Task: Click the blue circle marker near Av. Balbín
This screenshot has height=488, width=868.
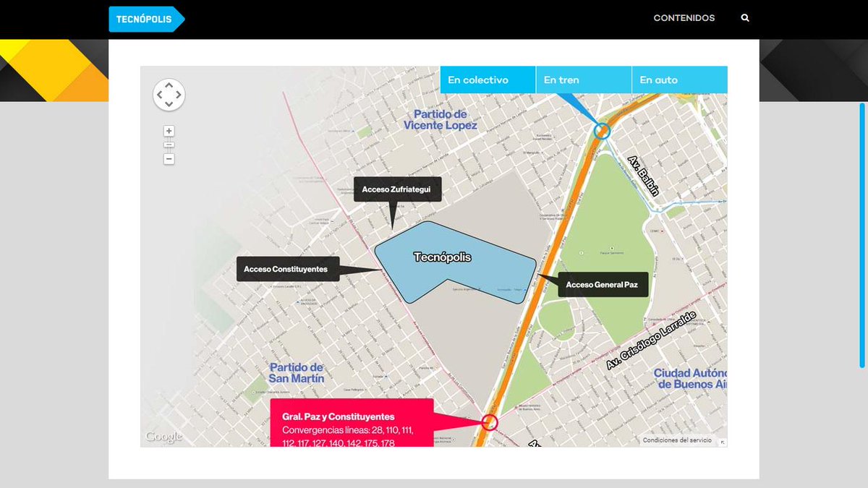Action: click(x=602, y=131)
